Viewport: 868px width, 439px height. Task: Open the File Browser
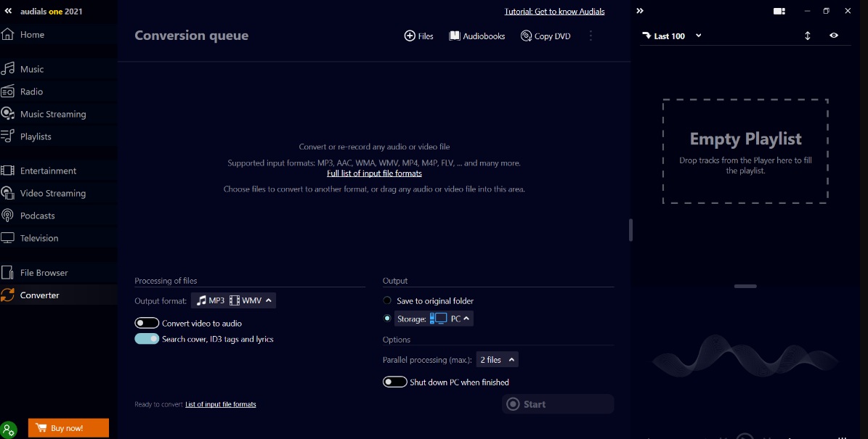(x=58, y=273)
